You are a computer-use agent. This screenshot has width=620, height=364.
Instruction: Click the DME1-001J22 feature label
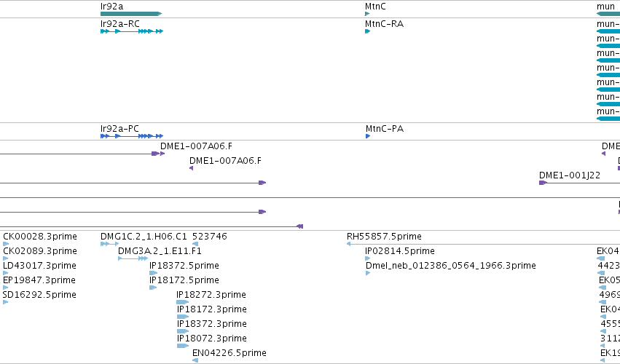click(570, 175)
